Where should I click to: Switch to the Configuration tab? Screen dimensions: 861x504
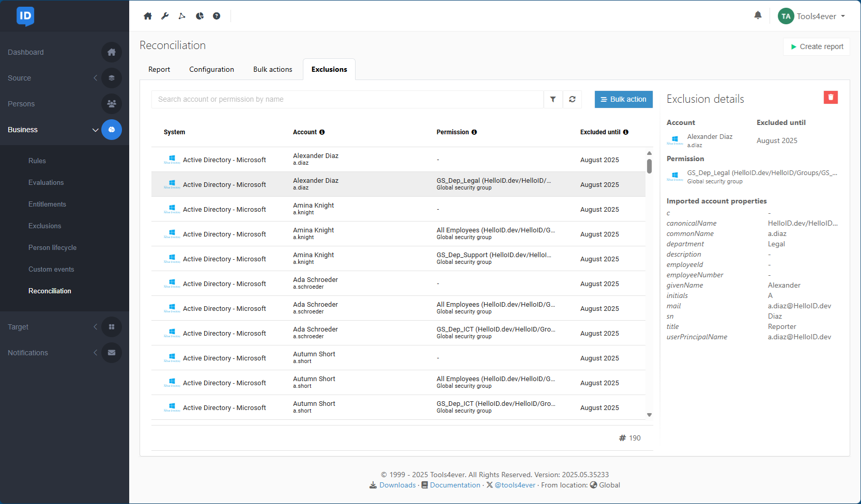coord(211,69)
